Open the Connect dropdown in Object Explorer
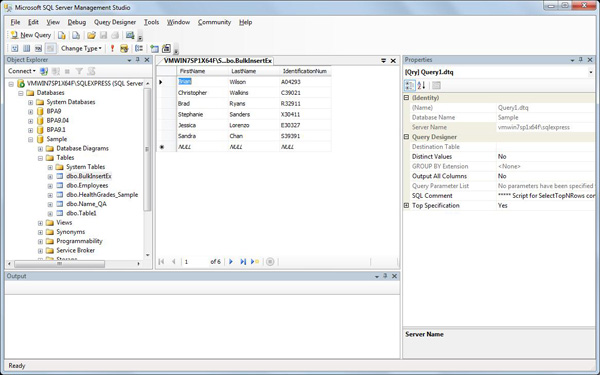Viewport: 600px width, 375px height. tap(22, 71)
